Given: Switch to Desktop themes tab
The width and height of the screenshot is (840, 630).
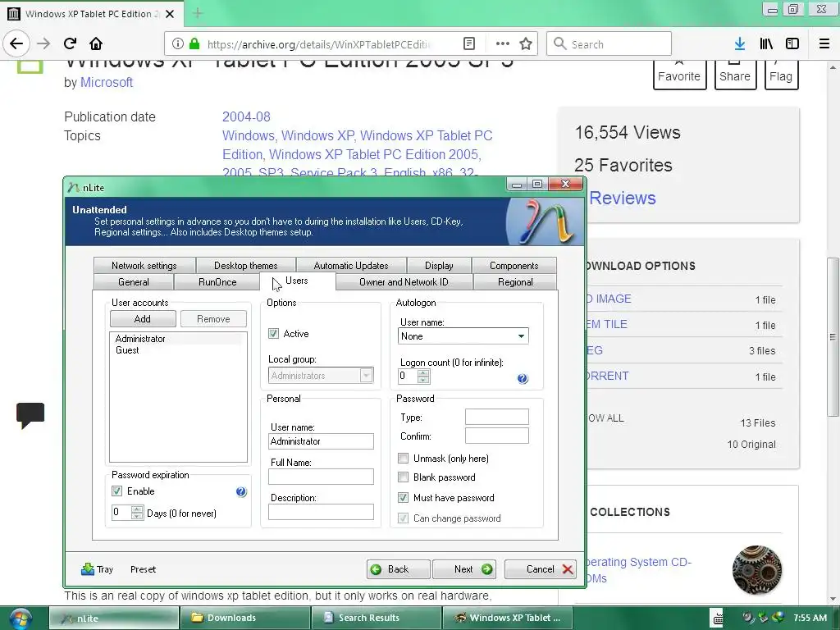Looking at the screenshot, I should tap(246, 265).
